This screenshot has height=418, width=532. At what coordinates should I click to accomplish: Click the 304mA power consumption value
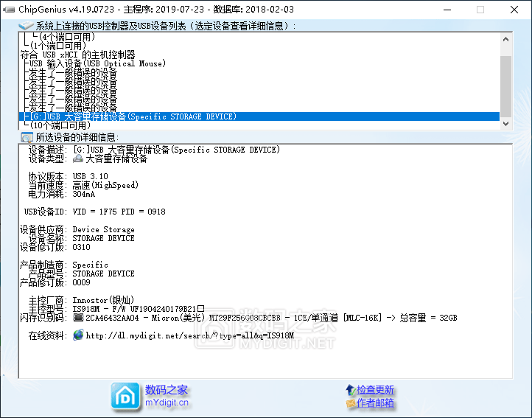tap(84, 194)
